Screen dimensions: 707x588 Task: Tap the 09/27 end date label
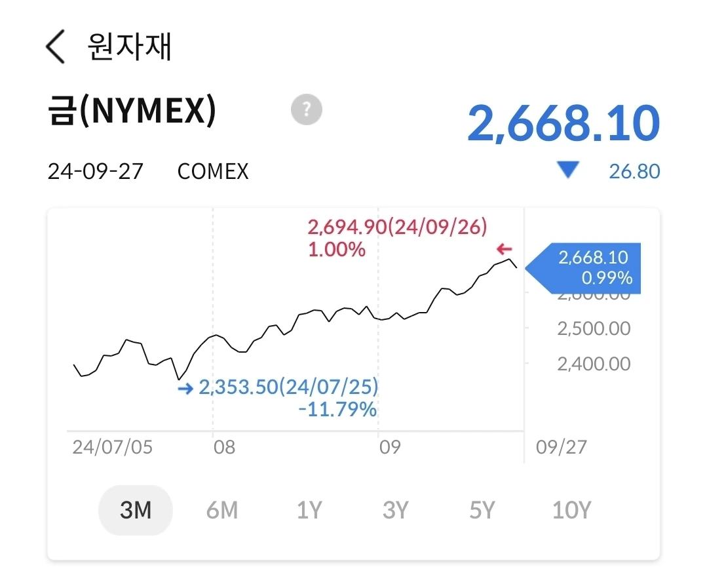tap(561, 448)
